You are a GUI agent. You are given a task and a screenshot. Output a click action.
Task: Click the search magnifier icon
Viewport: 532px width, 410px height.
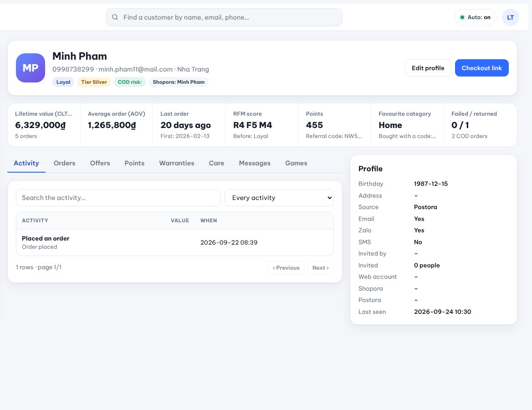click(115, 17)
